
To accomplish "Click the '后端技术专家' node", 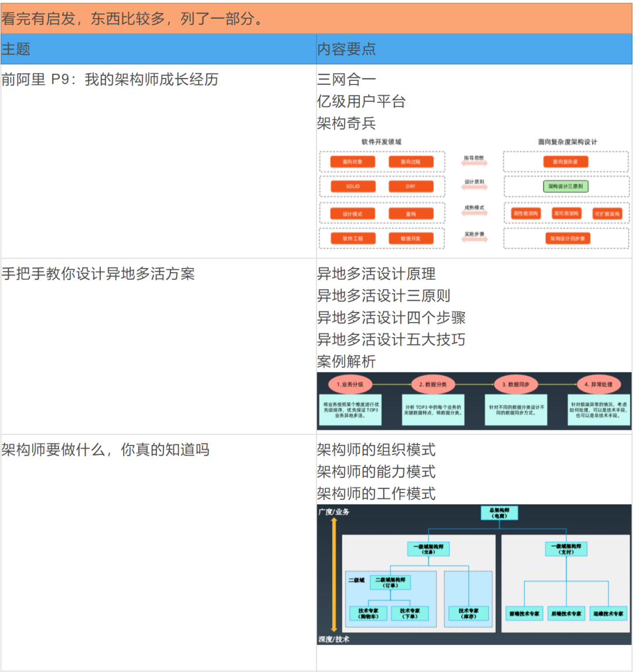I will click(566, 613).
